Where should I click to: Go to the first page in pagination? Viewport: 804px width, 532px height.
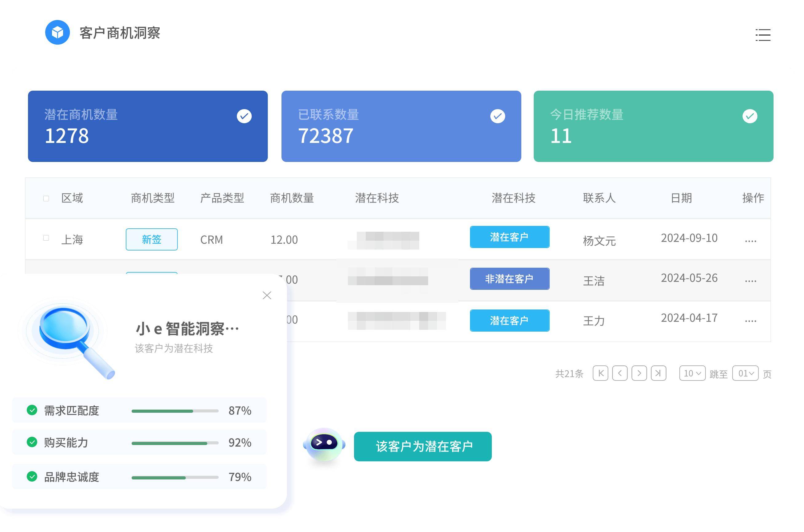(600, 373)
